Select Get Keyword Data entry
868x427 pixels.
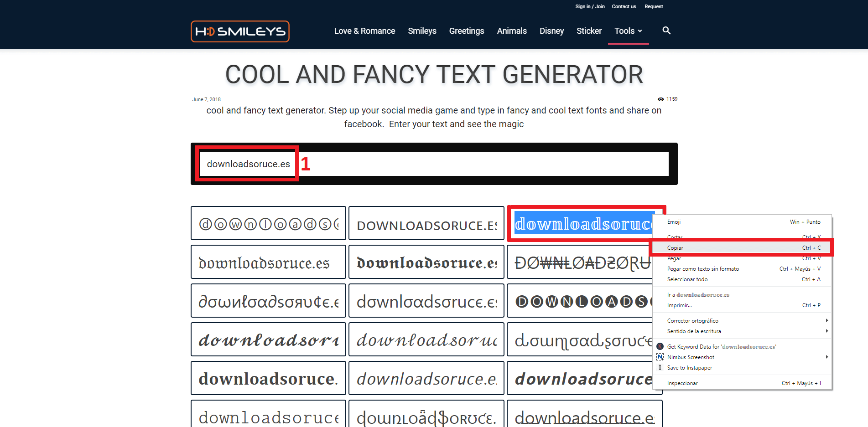click(742, 347)
